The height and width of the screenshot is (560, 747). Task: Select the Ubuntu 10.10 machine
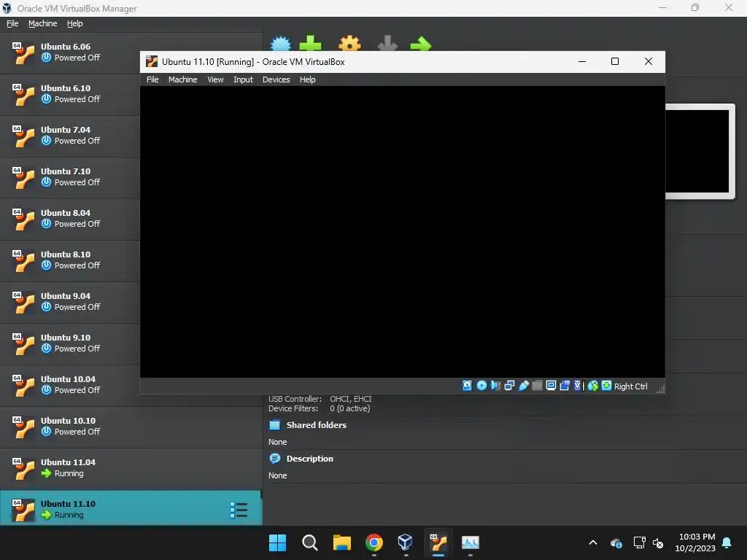point(131,427)
